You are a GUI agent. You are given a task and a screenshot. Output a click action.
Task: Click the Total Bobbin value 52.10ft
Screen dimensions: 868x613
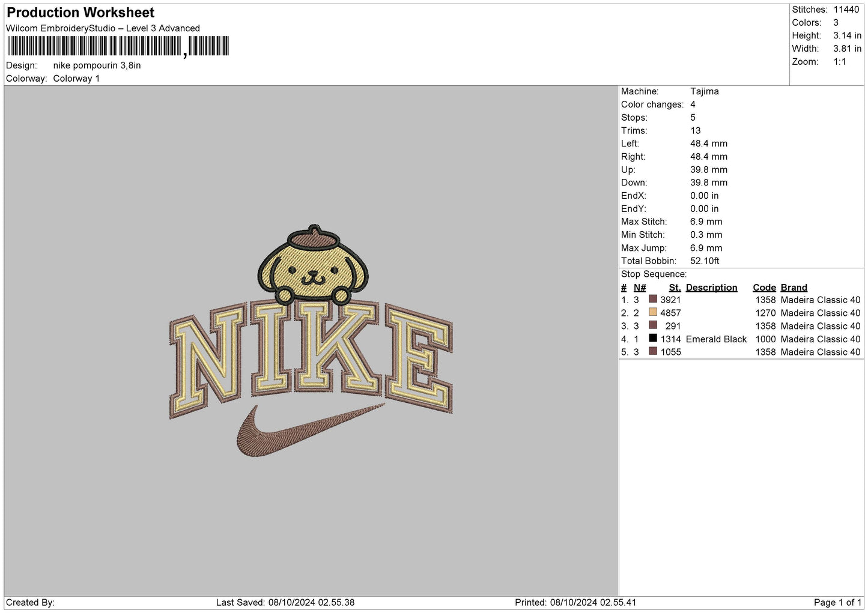pos(705,261)
